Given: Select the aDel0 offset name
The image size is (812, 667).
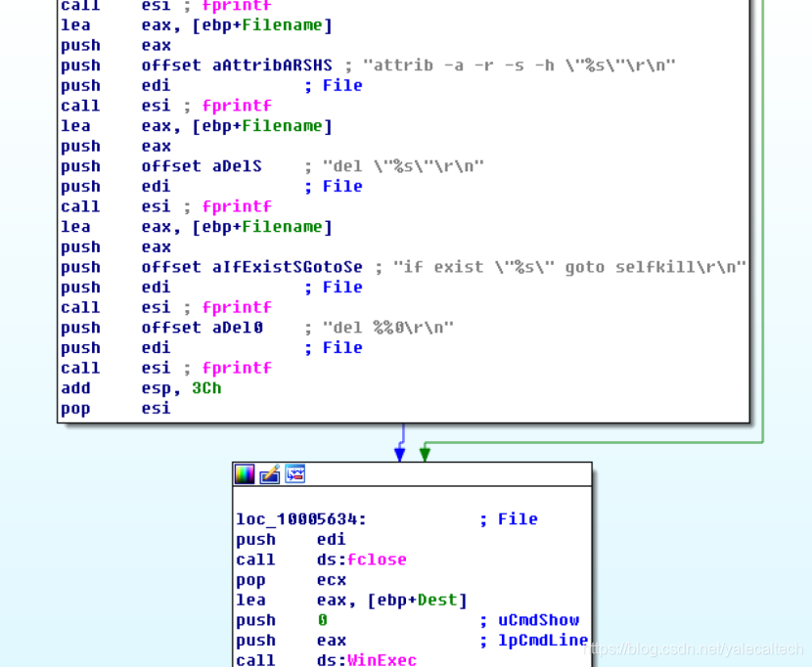Looking at the screenshot, I should click(238, 328).
